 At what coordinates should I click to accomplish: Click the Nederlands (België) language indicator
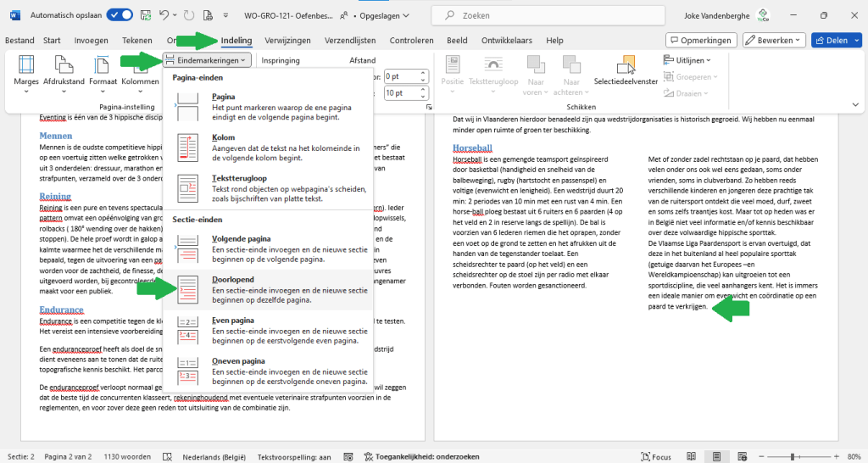click(x=214, y=457)
